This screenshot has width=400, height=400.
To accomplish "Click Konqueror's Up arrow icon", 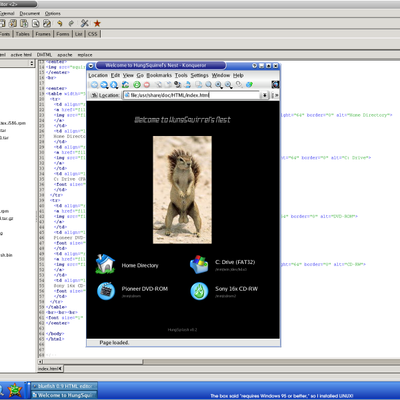I will [114, 85].
